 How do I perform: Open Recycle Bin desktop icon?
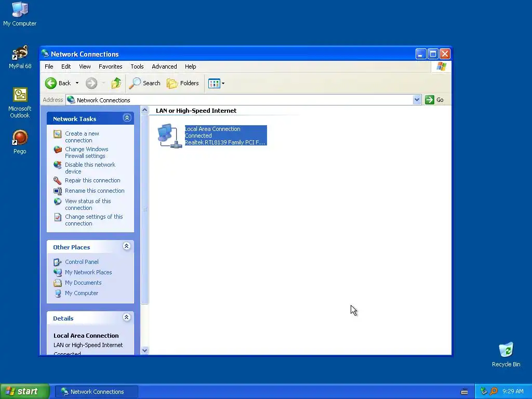(506, 354)
